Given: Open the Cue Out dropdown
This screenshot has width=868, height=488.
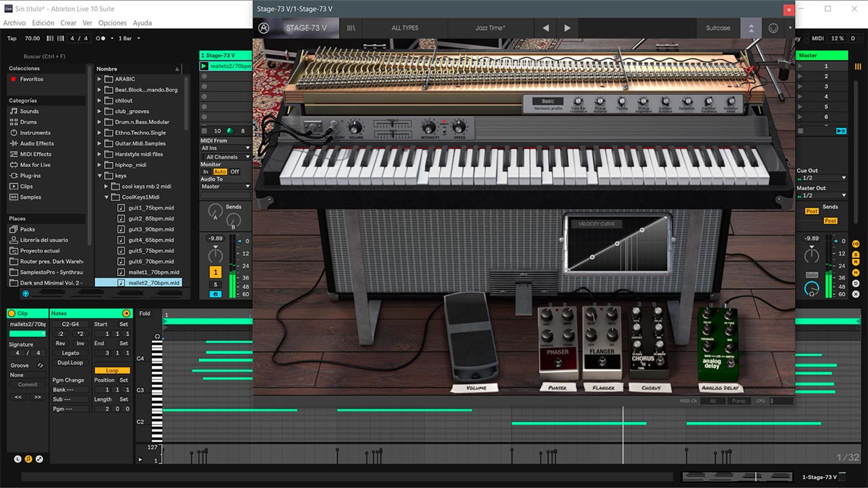Looking at the screenshot, I should click(x=821, y=178).
